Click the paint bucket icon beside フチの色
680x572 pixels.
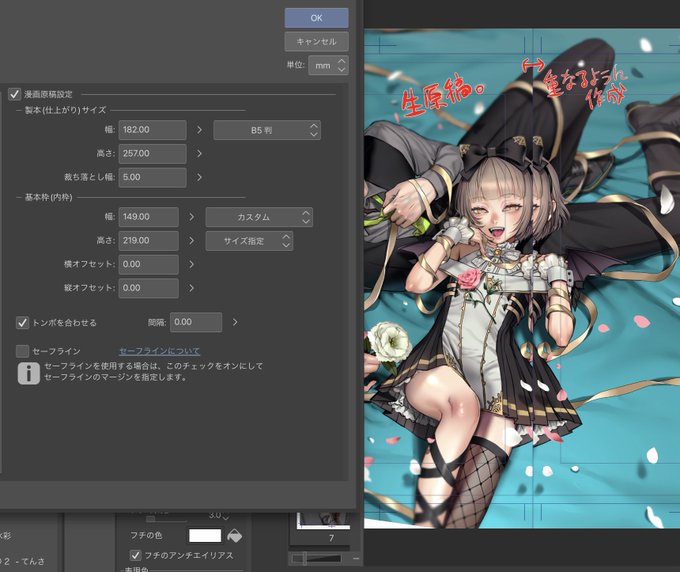pos(235,536)
